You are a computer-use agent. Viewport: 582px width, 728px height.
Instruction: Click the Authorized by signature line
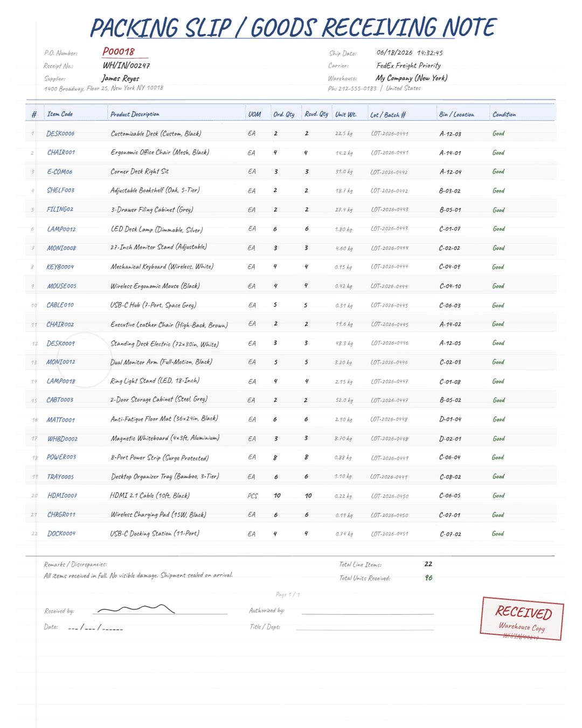click(x=368, y=614)
